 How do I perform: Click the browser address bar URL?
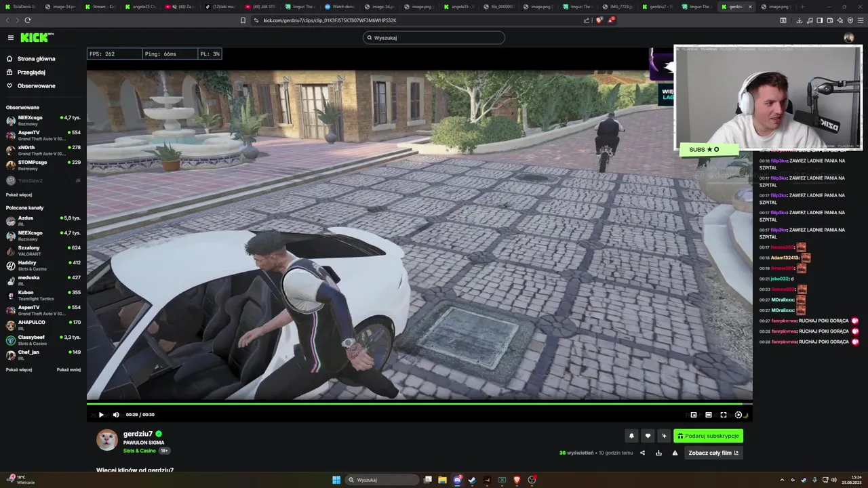[330, 20]
